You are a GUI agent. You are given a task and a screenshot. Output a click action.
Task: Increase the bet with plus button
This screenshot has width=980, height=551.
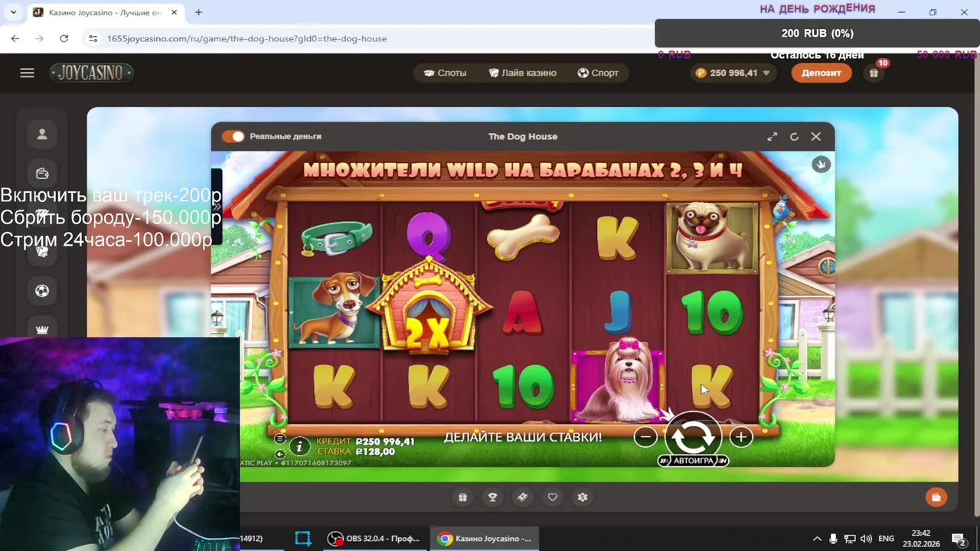(740, 437)
